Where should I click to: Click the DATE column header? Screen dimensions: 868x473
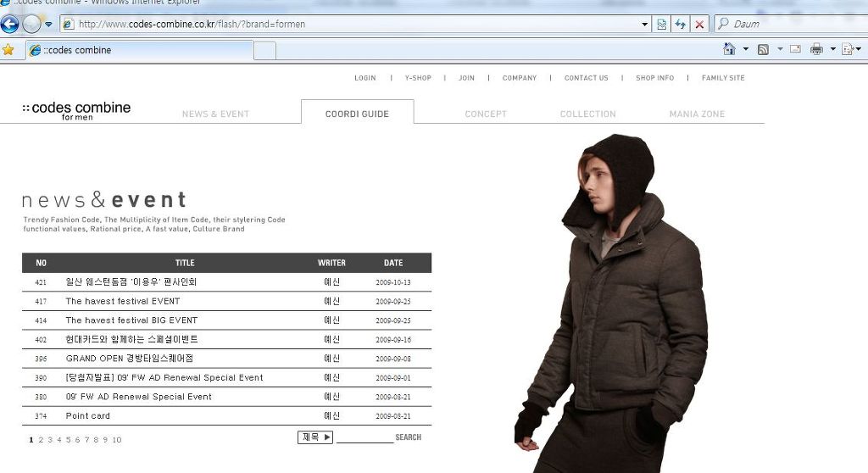[x=393, y=263]
